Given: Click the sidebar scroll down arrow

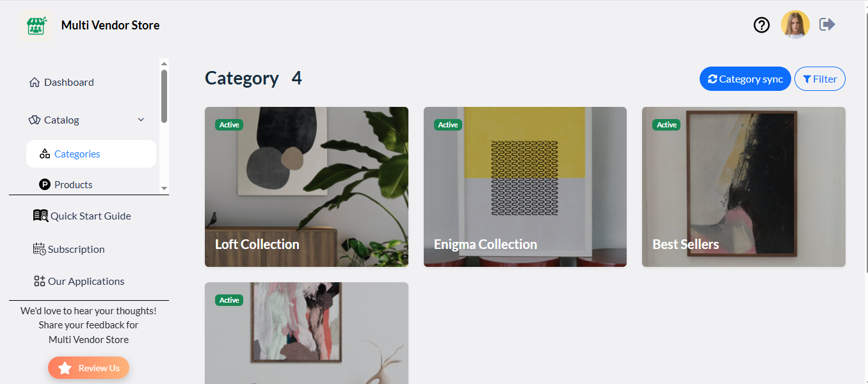Looking at the screenshot, I should coord(164,188).
